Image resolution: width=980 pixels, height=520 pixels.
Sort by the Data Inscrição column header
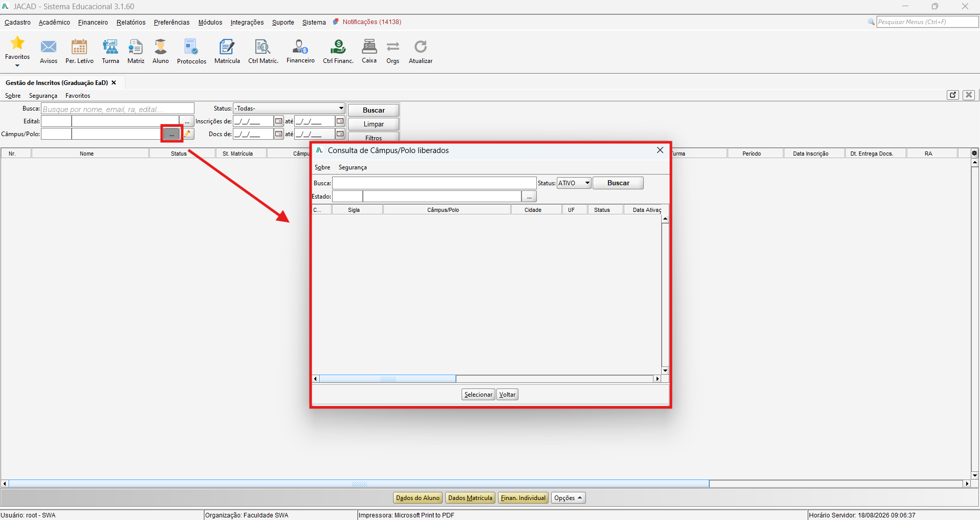(x=814, y=154)
